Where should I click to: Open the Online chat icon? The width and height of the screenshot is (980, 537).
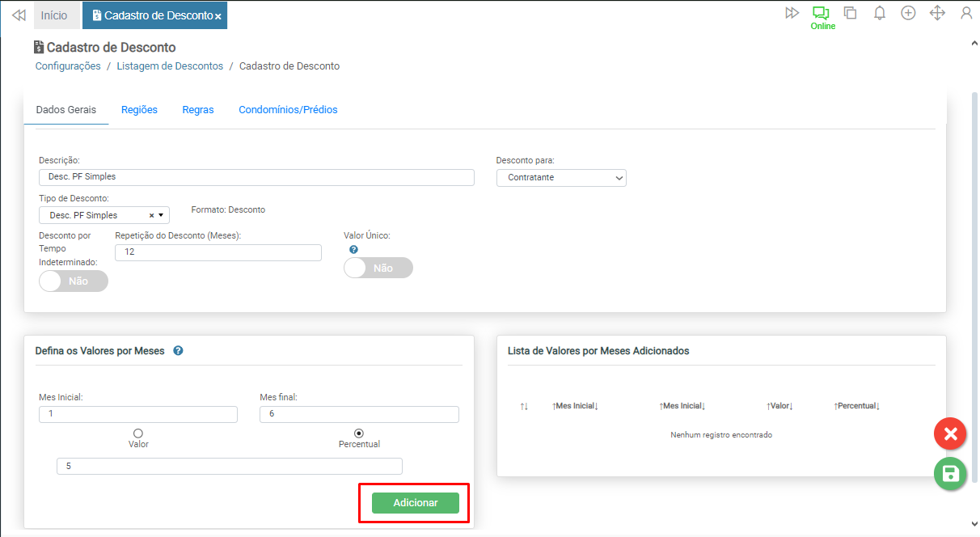822,14
